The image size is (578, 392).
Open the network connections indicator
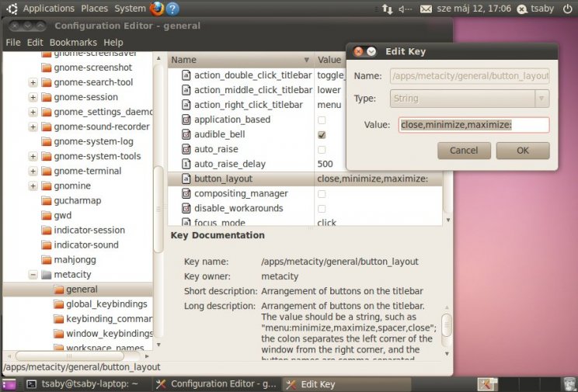coord(388,9)
